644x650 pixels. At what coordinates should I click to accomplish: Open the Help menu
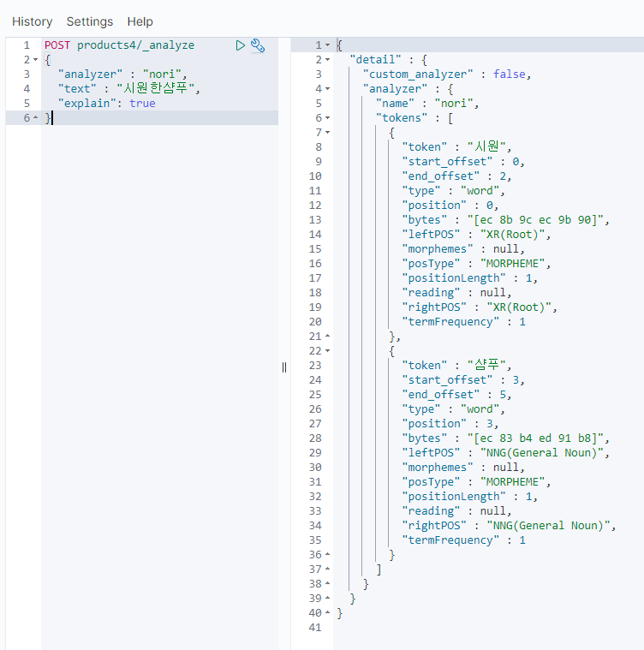[x=140, y=21]
